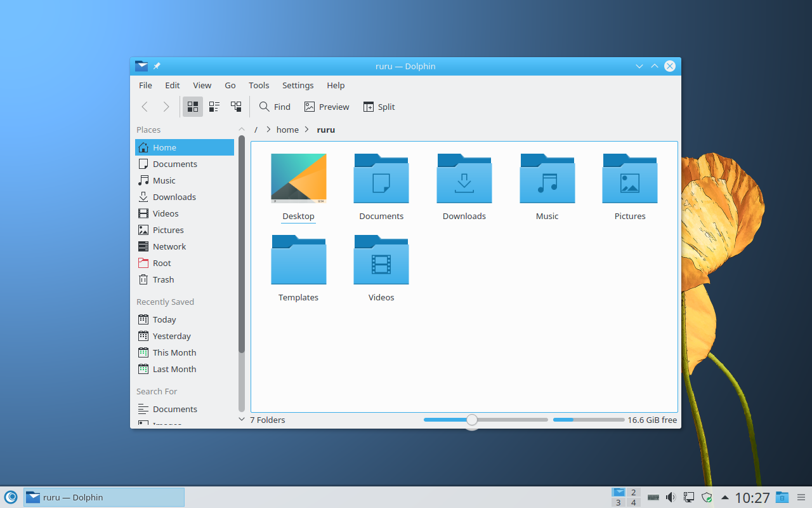Click the volume icon in system tray
The height and width of the screenshot is (508, 812).
click(671, 497)
